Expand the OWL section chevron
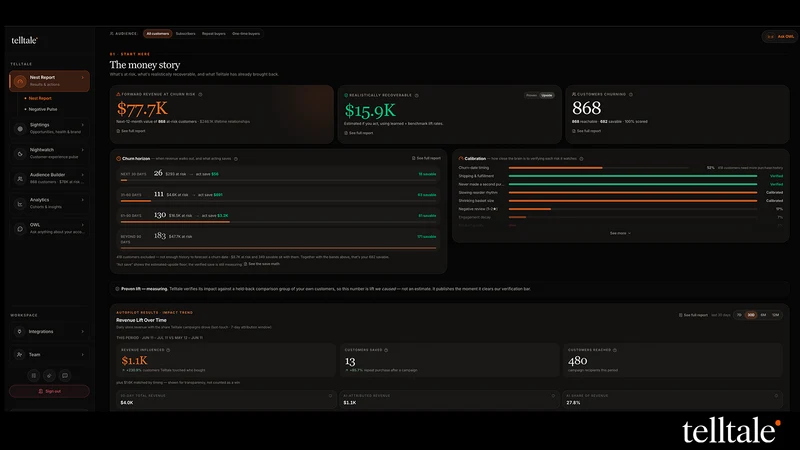This screenshot has width=800, height=450. click(83, 225)
